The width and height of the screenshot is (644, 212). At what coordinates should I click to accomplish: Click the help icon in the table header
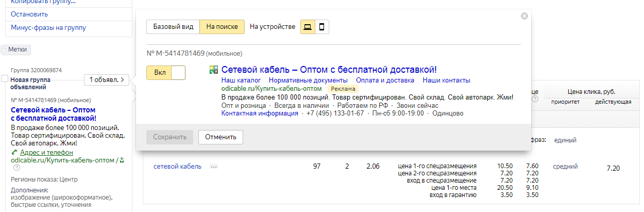[534, 99]
